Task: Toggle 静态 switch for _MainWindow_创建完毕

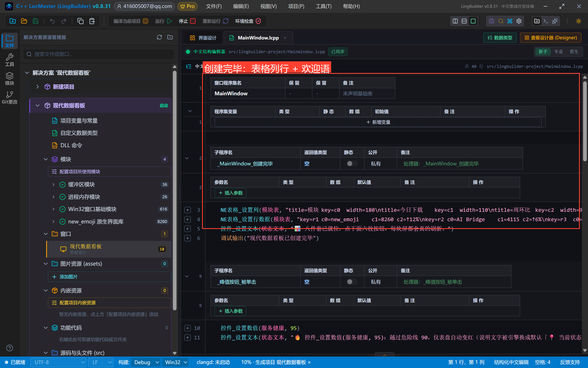Action: click(352, 164)
